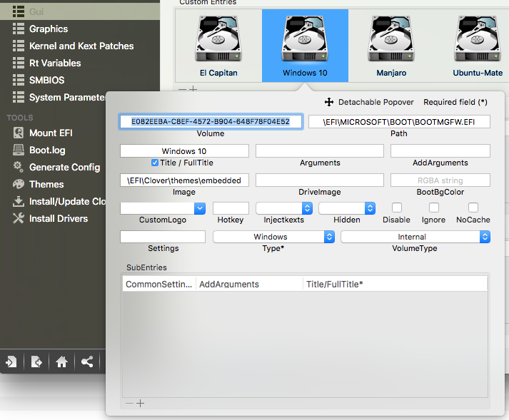Click the BootBgColor RGBA string field

[440, 180]
